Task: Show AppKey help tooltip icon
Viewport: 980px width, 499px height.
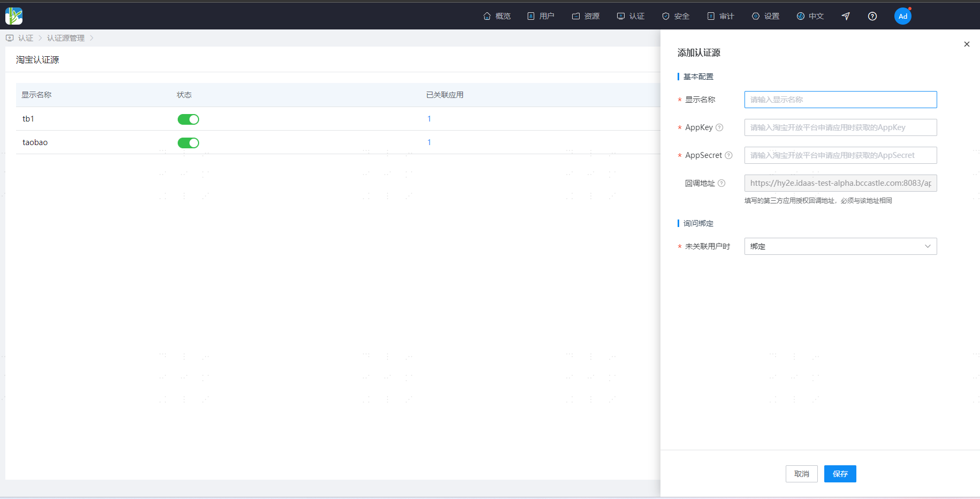Action: pyautogui.click(x=719, y=127)
